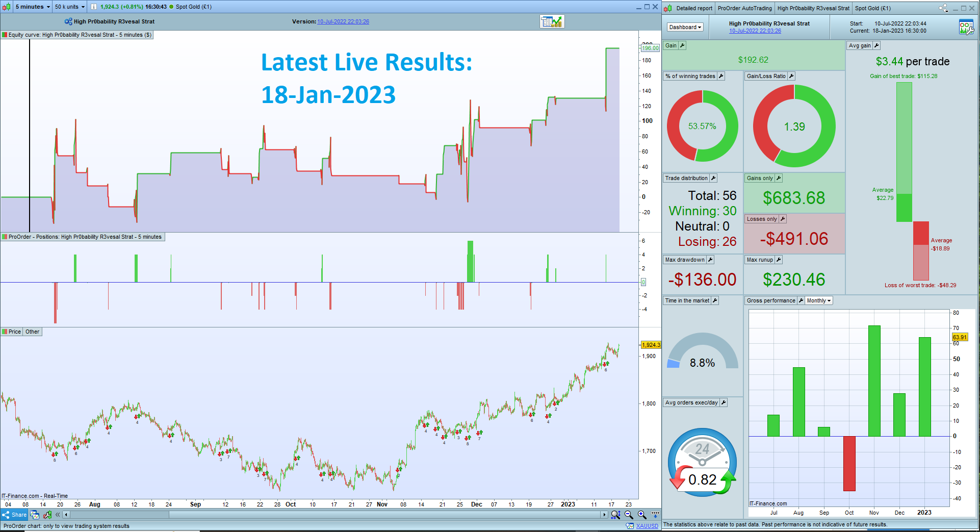
Task: Open the 50 k units dropdown
Action: [x=70, y=7]
